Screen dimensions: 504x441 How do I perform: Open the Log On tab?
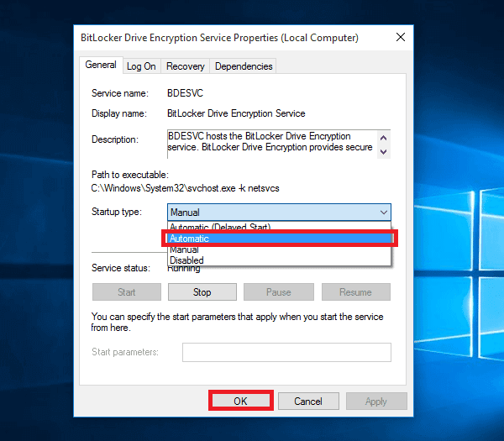(141, 66)
